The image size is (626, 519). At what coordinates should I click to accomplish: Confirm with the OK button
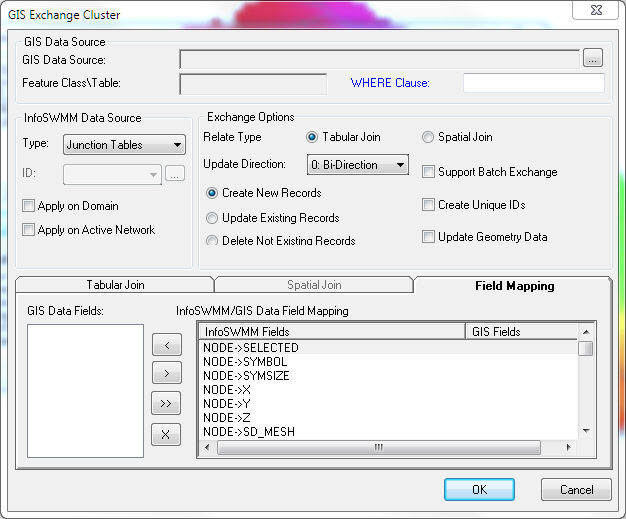(479, 489)
